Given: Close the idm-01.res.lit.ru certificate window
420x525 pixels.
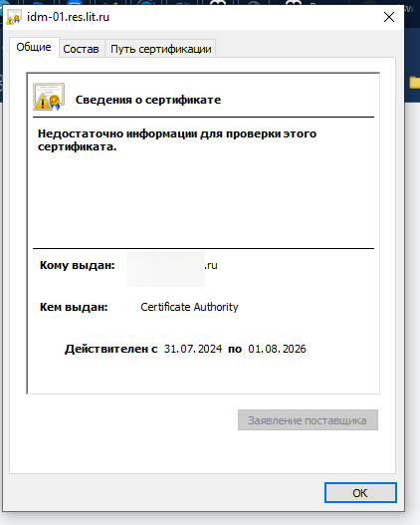Looking at the screenshot, I should [389, 17].
